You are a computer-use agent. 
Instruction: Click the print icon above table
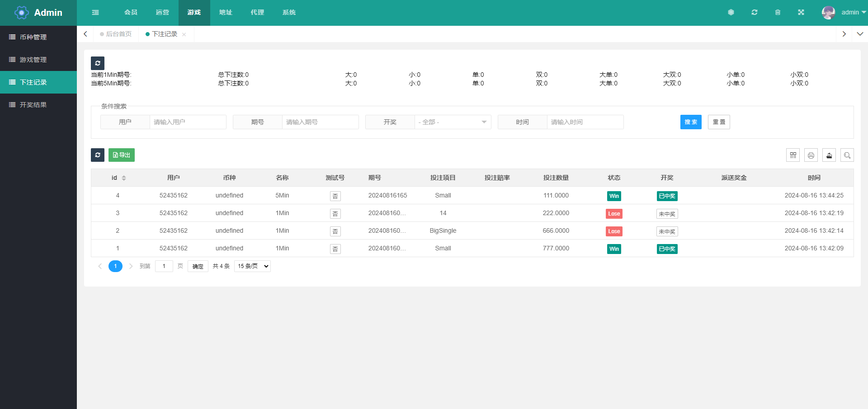point(811,155)
